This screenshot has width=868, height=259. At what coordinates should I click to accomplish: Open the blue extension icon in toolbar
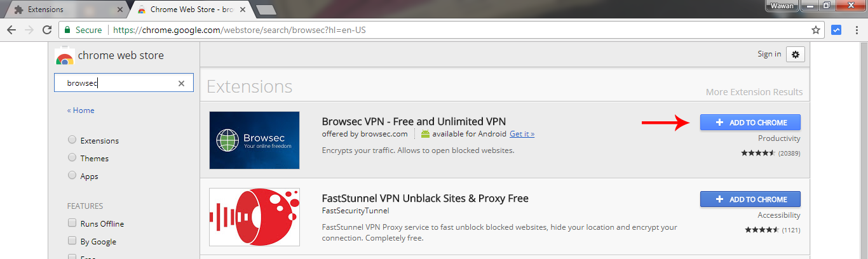click(x=837, y=30)
